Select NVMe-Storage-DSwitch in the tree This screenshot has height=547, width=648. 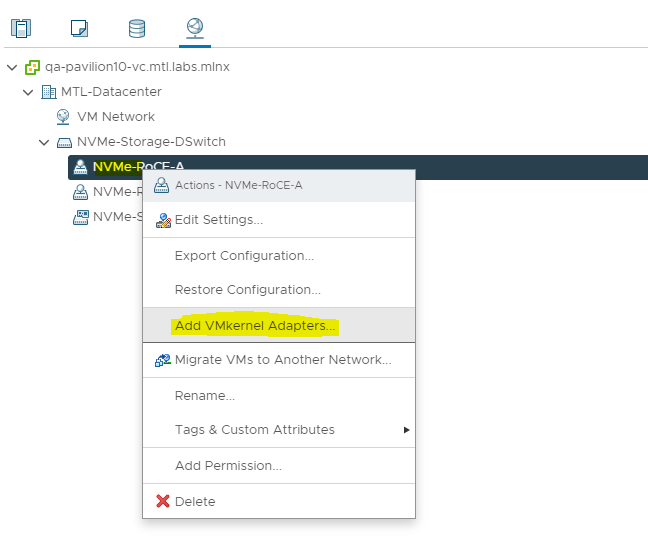[x=151, y=142]
